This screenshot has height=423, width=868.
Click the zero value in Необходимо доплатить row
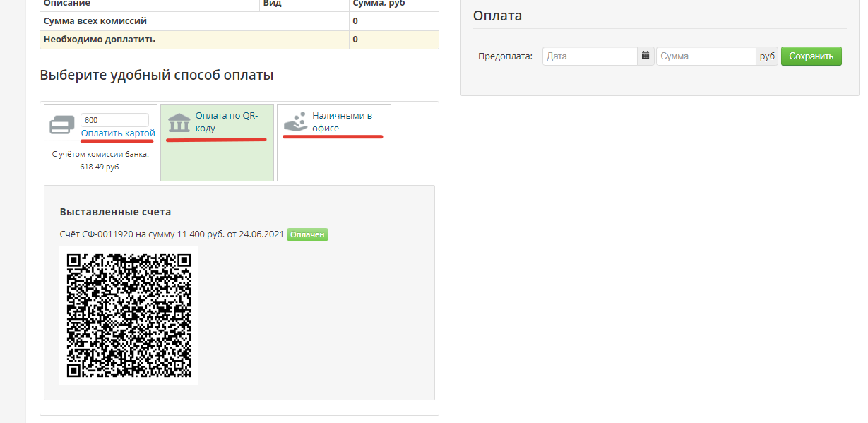pos(355,40)
